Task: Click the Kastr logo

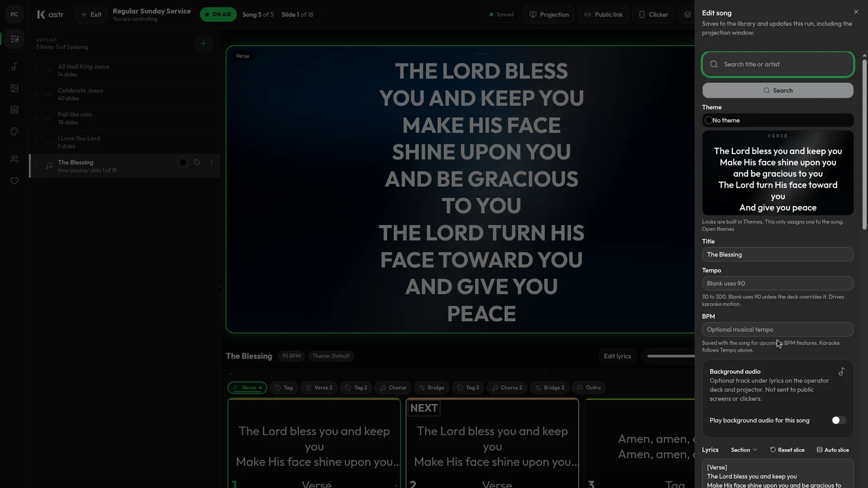Action: click(50, 15)
